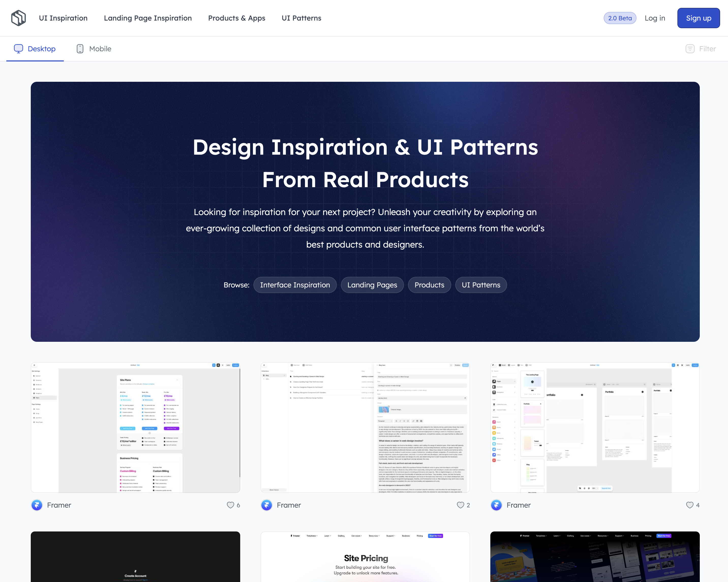728x582 pixels.
Task: Open Products & Apps menu item
Action: point(237,18)
